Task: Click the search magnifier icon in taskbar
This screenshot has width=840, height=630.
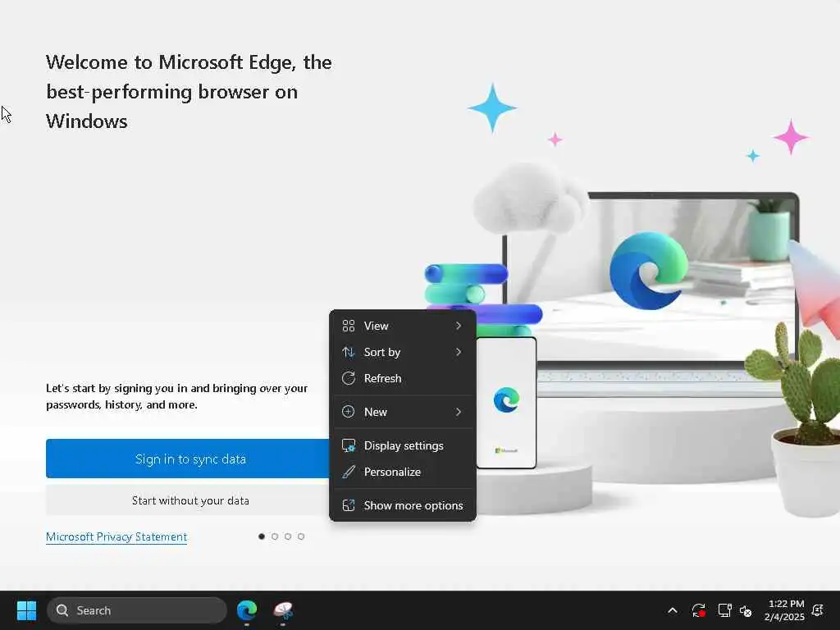Action: click(x=62, y=610)
